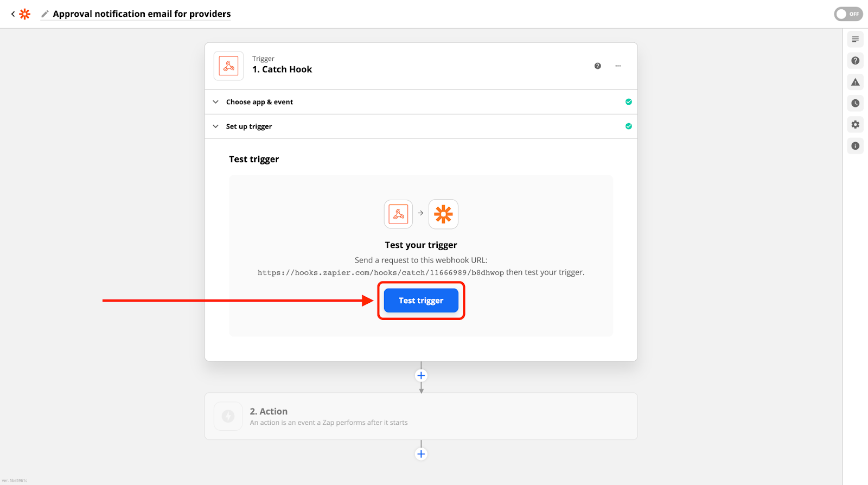868x485 pixels.
Task: Click the '1. Catch Hook' step title
Action: click(x=282, y=69)
